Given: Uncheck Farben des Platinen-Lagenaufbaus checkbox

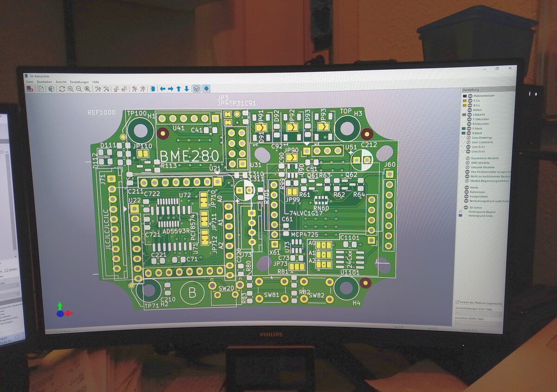Looking at the screenshot, I should (458, 302).
